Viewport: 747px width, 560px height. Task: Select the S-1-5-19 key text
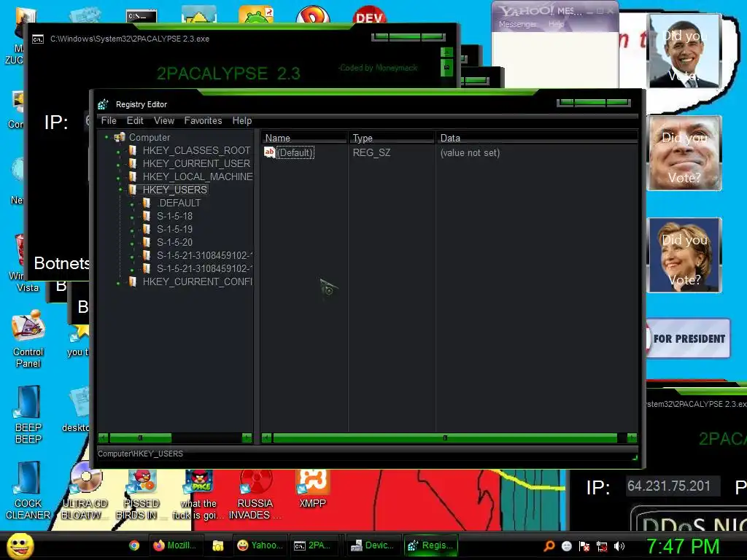[x=175, y=230]
